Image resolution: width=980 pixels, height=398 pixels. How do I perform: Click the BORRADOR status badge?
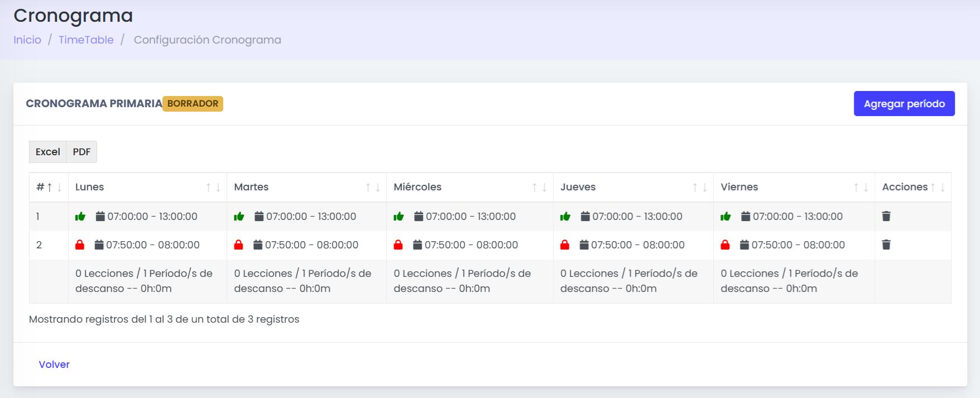[x=193, y=104]
